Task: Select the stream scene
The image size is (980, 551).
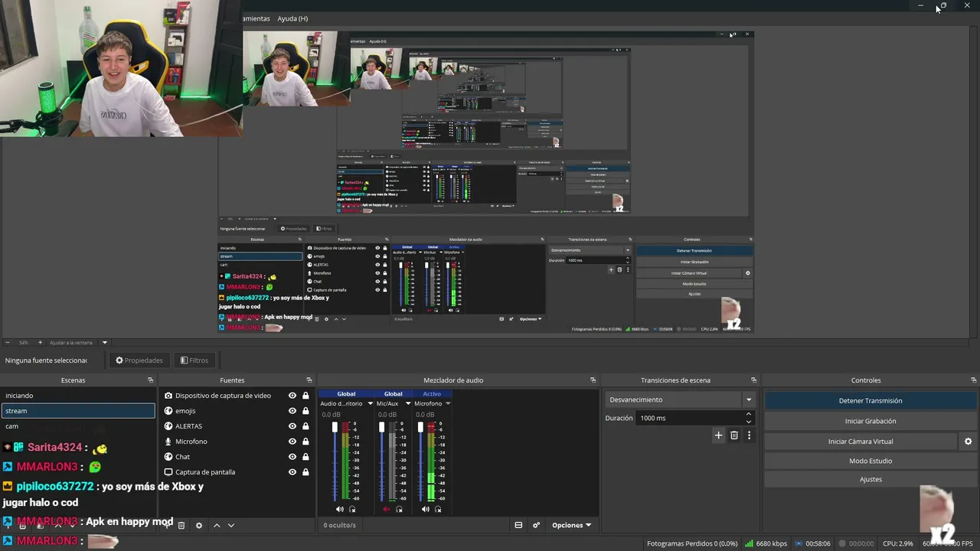Action: click(x=78, y=411)
